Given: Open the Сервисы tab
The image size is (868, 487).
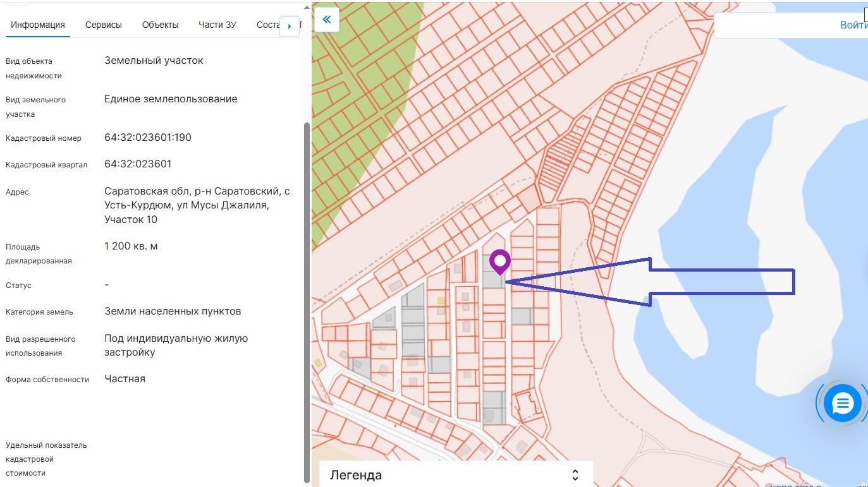Looking at the screenshot, I should [x=104, y=25].
